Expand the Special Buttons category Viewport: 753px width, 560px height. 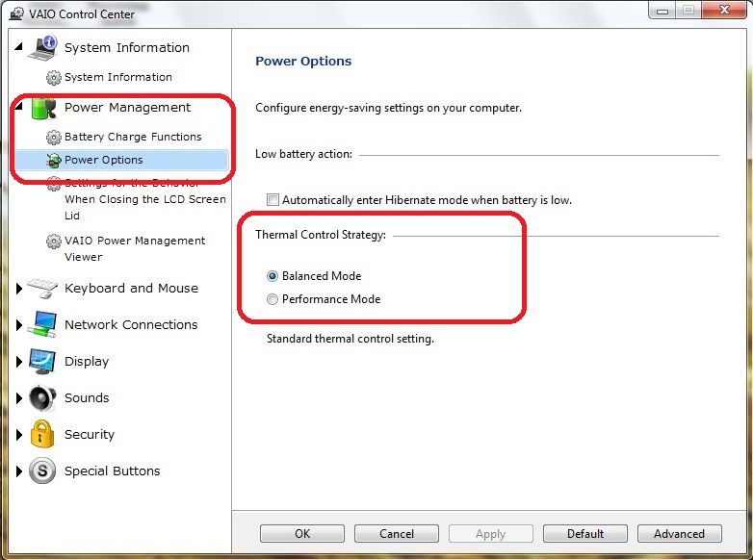click(19, 471)
